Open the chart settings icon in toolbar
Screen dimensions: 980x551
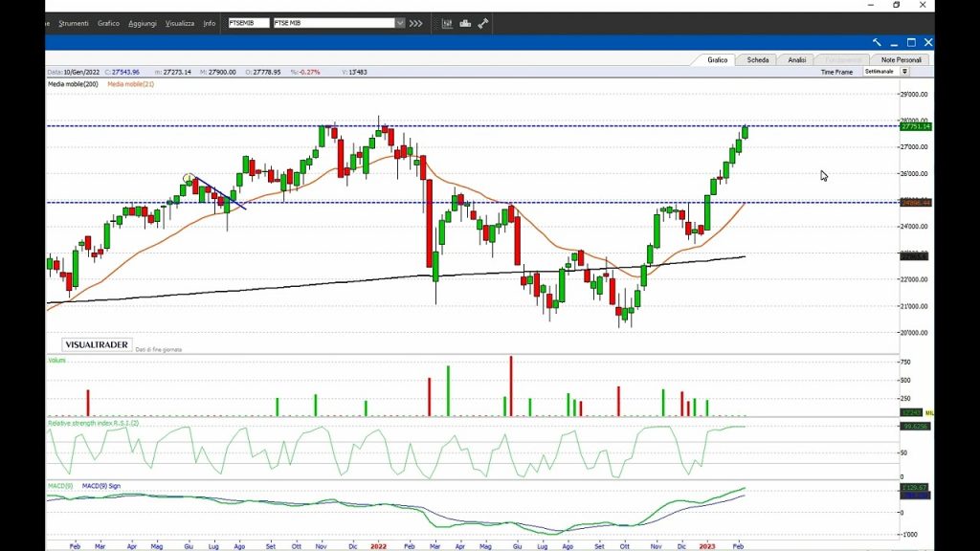pos(448,23)
